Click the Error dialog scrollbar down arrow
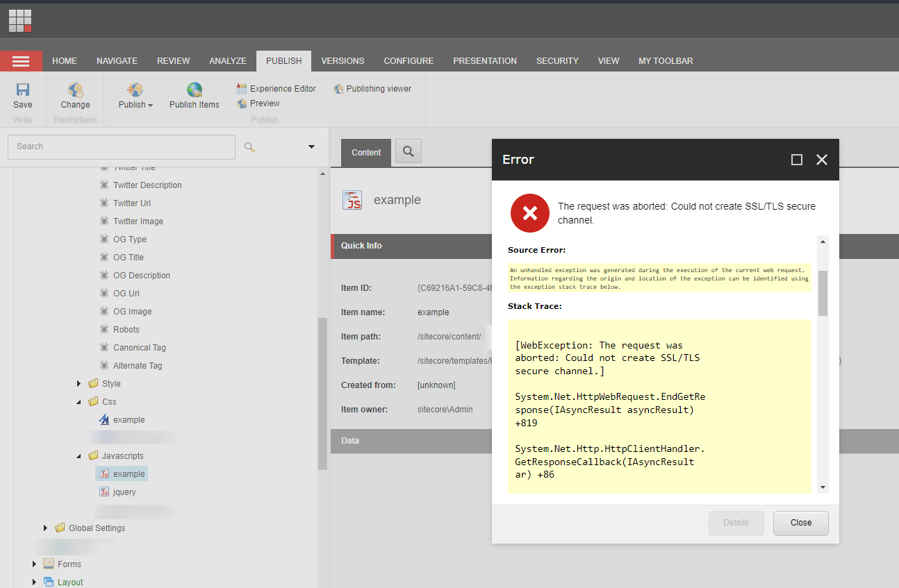899x588 pixels. click(x=823, y=487)
